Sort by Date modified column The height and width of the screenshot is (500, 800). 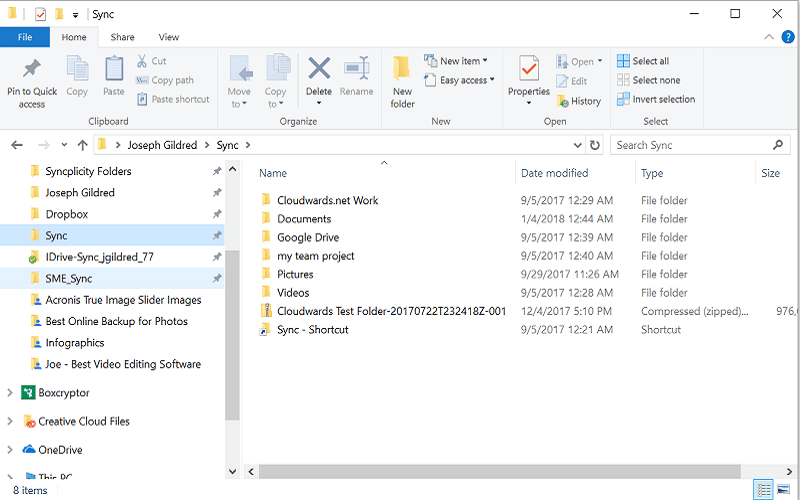click(555, 173)
